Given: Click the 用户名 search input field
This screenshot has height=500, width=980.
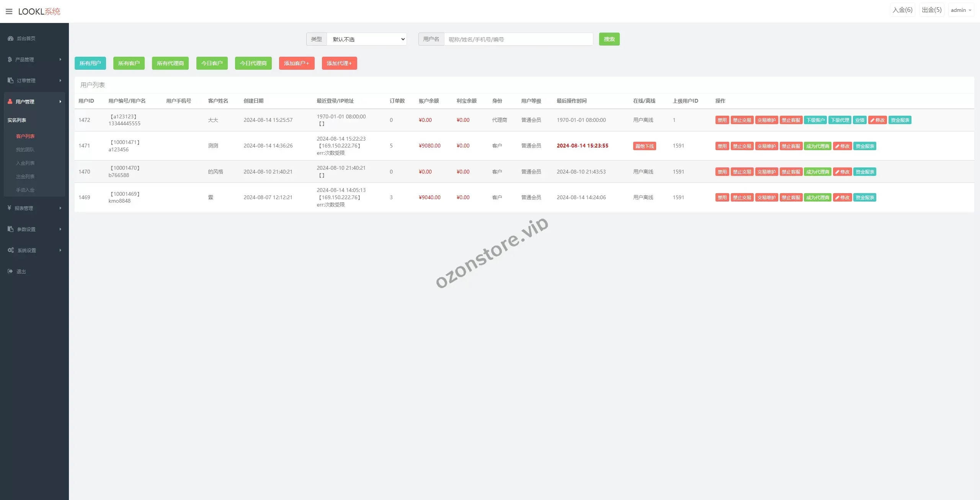Looking at the screenshot, I should point(518,39).
